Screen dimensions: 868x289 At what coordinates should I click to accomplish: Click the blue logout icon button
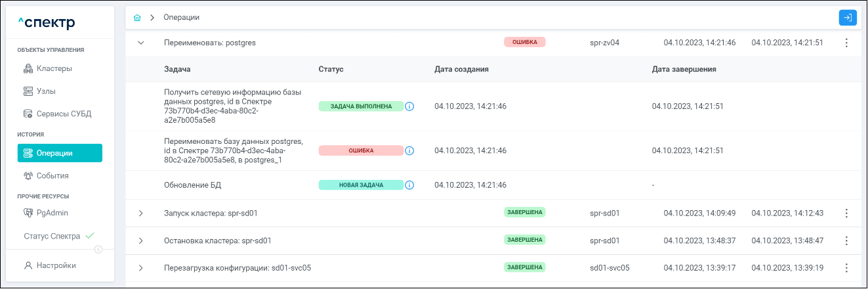tap(848, 18)
